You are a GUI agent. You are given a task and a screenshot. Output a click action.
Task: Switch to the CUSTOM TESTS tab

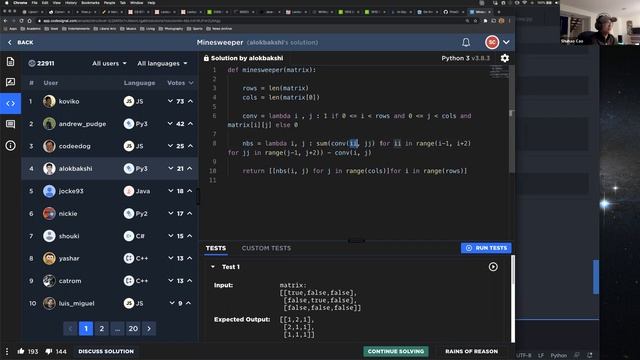pyautogui.click(x=266, y=248)
